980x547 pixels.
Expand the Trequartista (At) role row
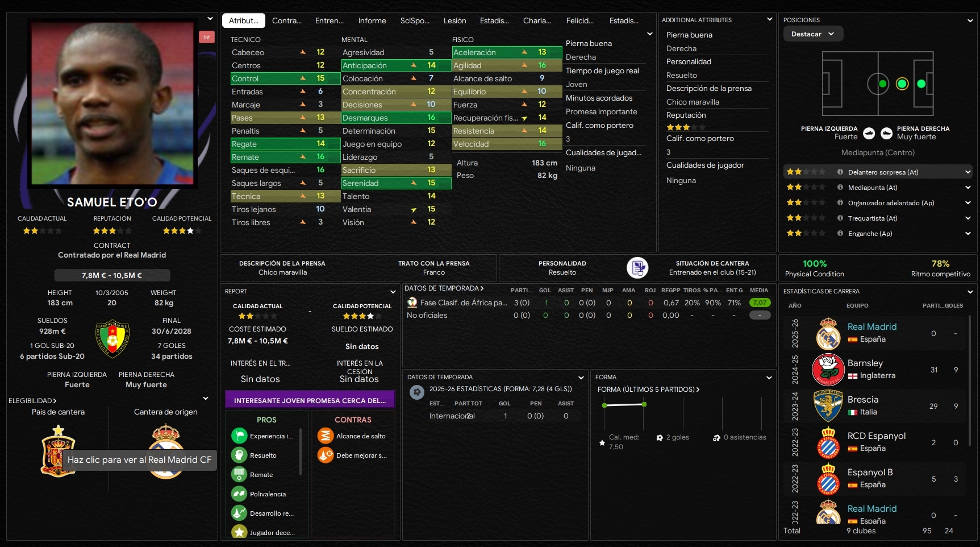(968, 218)
